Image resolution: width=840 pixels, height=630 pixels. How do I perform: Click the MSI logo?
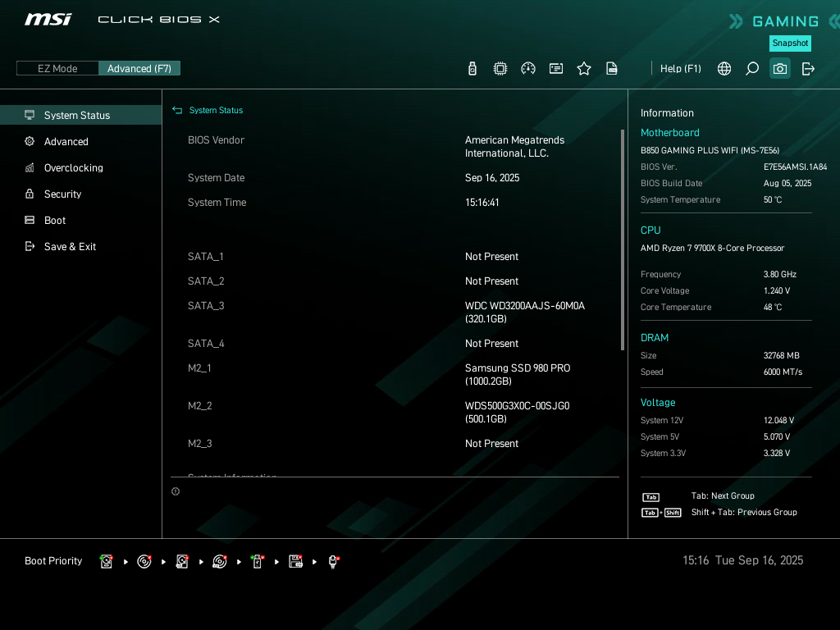point(48,20)
